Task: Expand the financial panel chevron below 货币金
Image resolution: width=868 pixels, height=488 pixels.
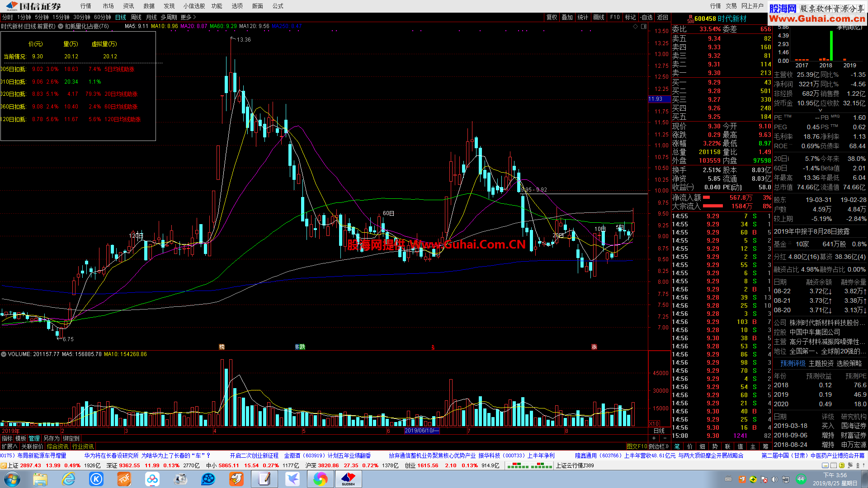Action: (820, 110)
